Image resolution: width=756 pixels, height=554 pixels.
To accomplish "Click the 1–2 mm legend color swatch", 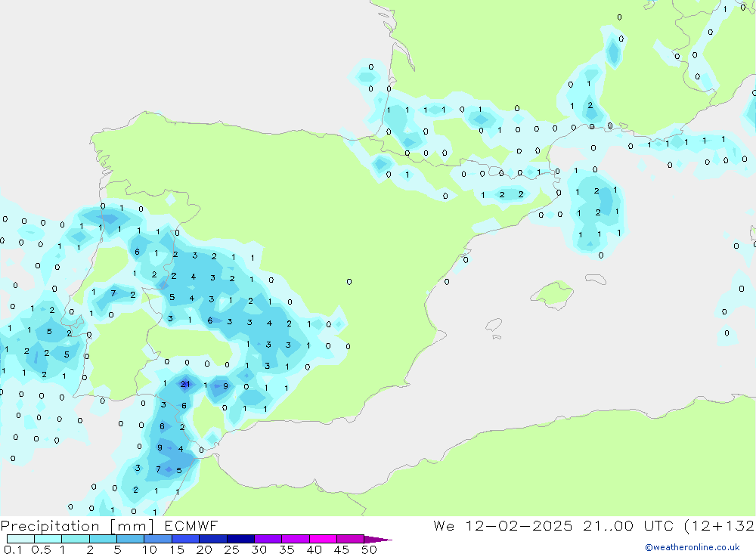I will (x=76, y=539).
